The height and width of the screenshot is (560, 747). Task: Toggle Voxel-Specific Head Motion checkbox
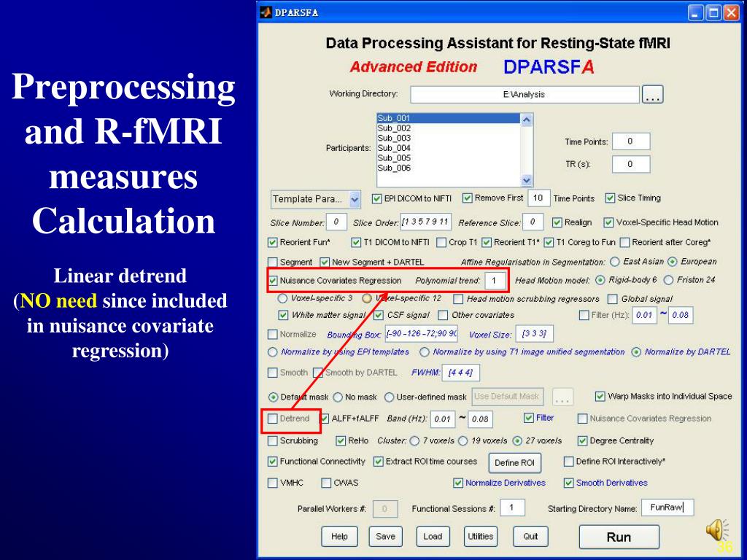(x=608, y=222)
